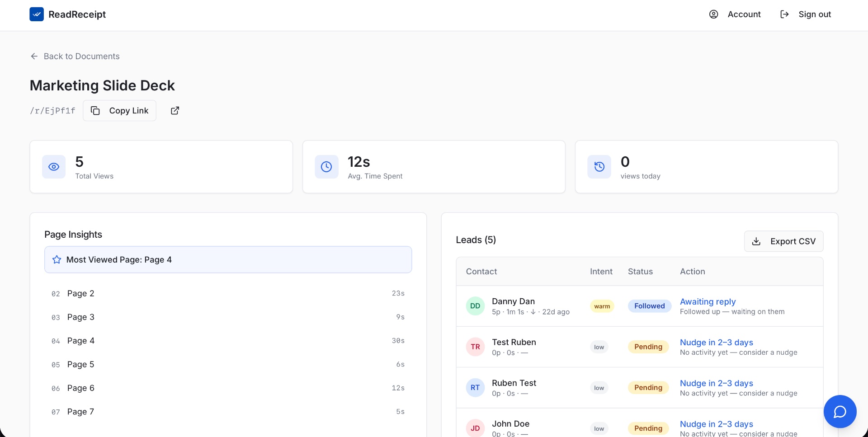This screenshot has height=437, width=868.
Task: Open the Ruben Test contact
Action: [x=514, y=383]
